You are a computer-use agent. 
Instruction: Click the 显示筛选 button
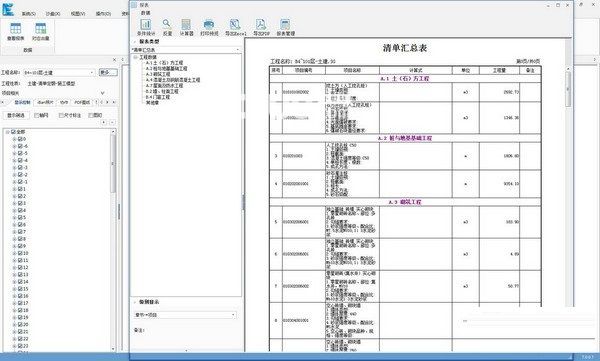(16, 115)
